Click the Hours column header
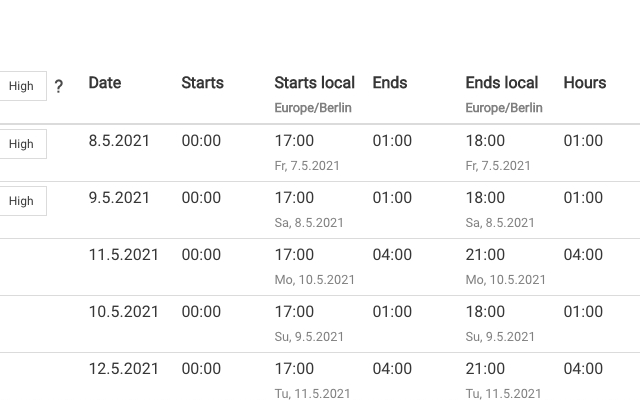This screenshot has width=640, height=400. (x=584, y=83)
